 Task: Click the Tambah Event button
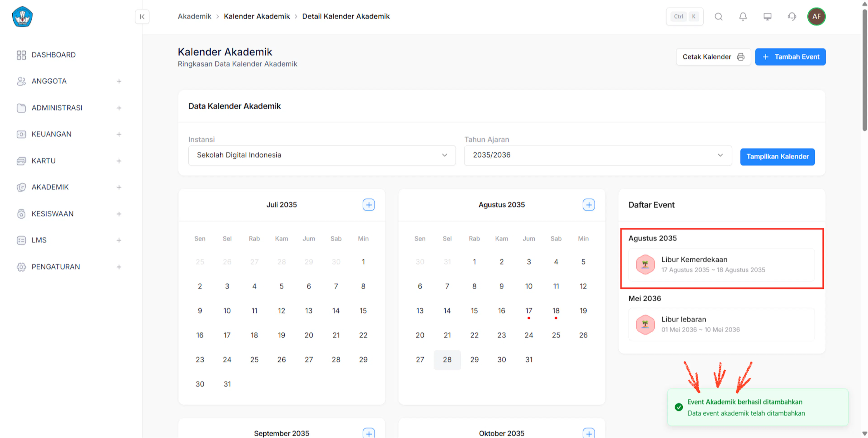coord(790,57)
